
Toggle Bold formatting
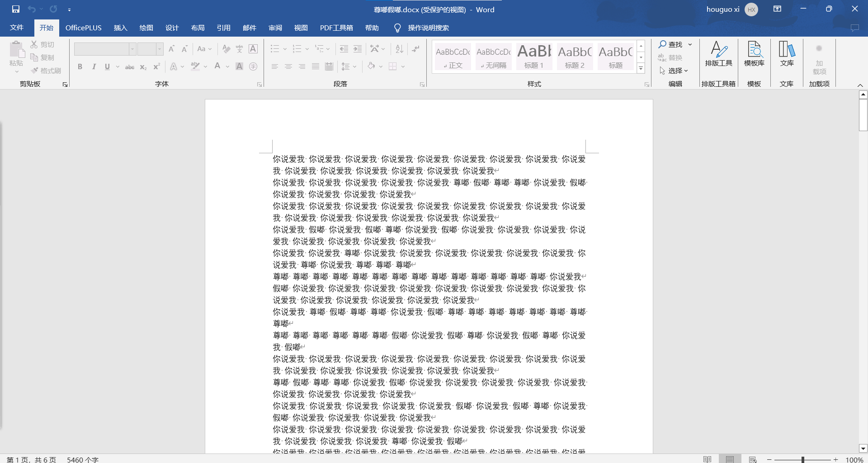coord(80,66)
